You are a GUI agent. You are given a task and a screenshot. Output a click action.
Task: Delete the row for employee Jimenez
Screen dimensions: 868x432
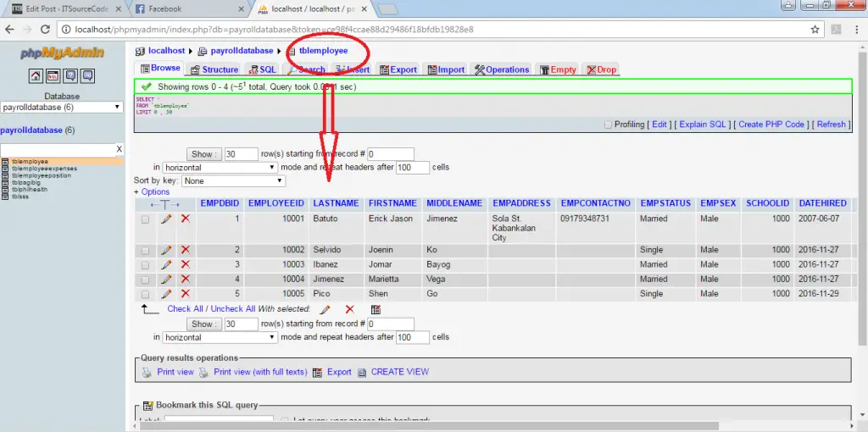[x=185, y=279]
